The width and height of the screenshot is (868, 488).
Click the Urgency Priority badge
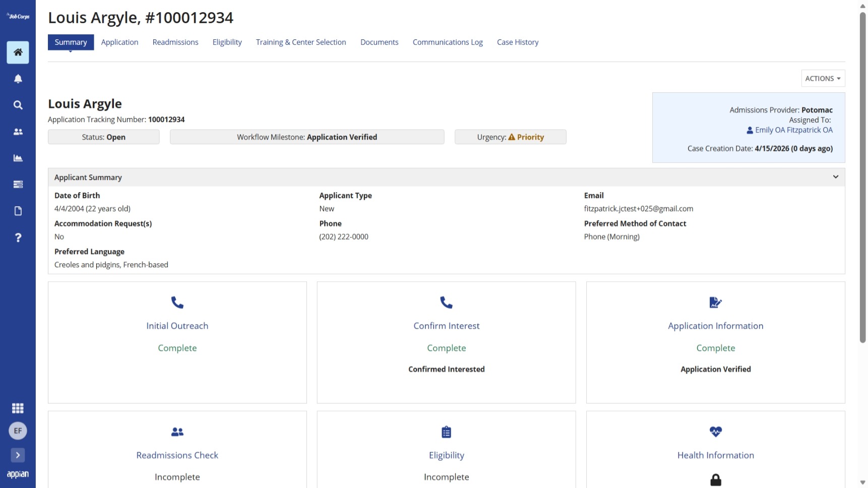(x=511, y=137)
